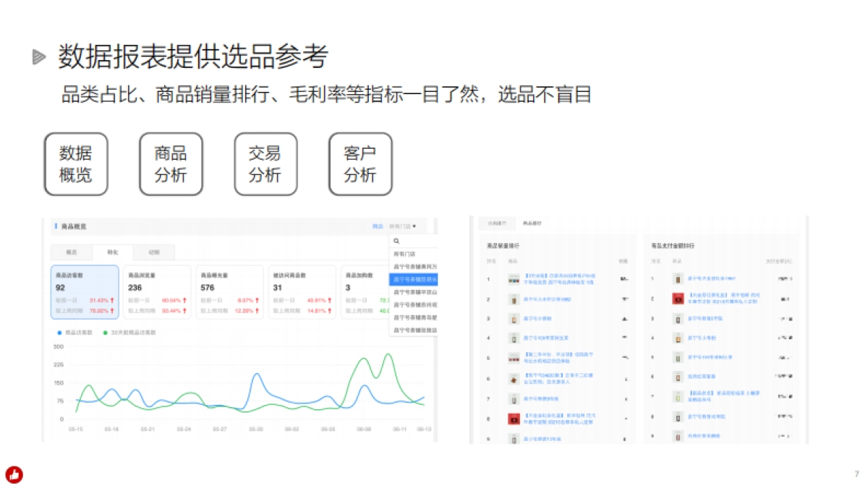Switch to the 概览 tab
The height and width of the screenshot is (488, 868).
[72, 252]
